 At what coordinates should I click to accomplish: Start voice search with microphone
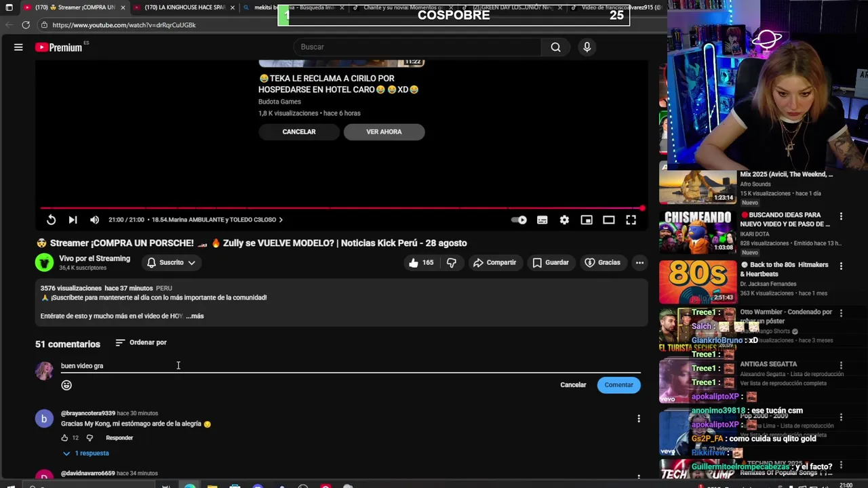[587, 47]
